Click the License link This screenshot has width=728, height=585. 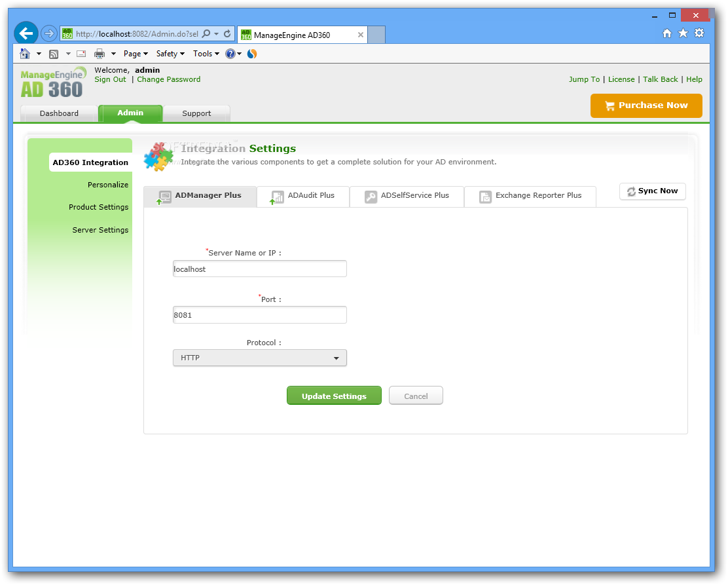[x=621, y=79]
